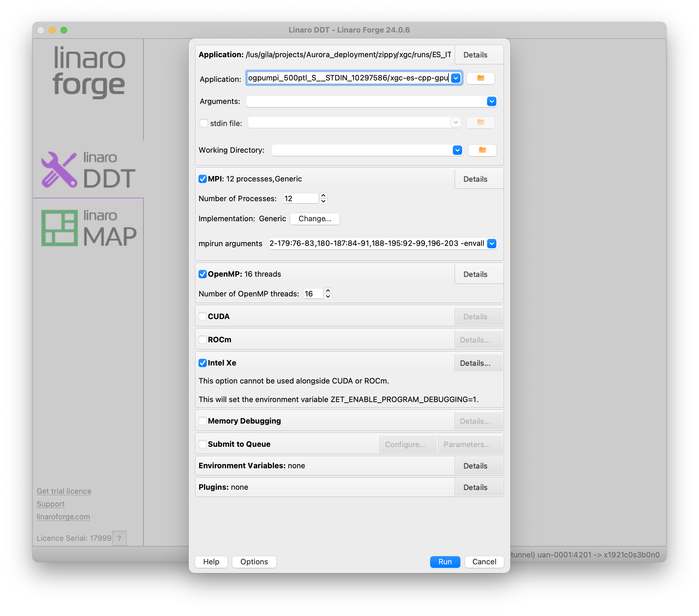Enable Submit to Queue checkbox
The width and height of the screenshot is (699, 616).
point(202,444)
